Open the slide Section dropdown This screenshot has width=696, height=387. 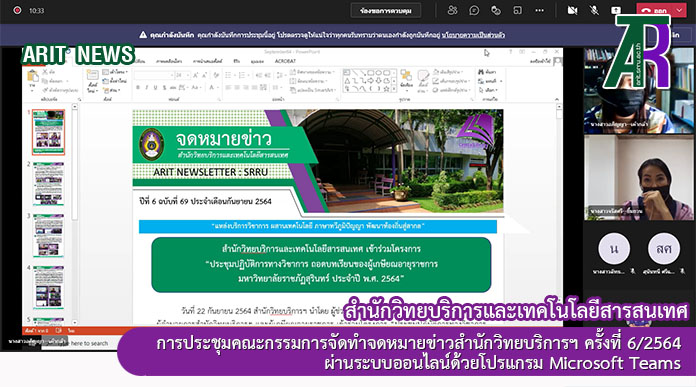(x=112, y=90)
